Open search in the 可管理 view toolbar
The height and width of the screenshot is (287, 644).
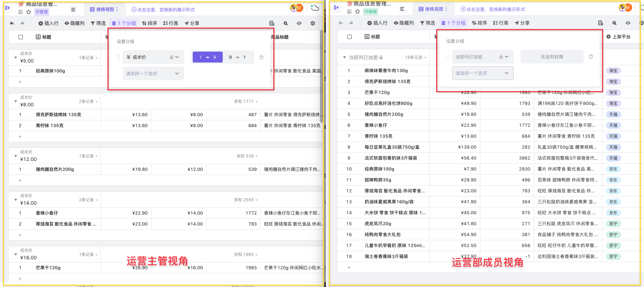[286, 23]
